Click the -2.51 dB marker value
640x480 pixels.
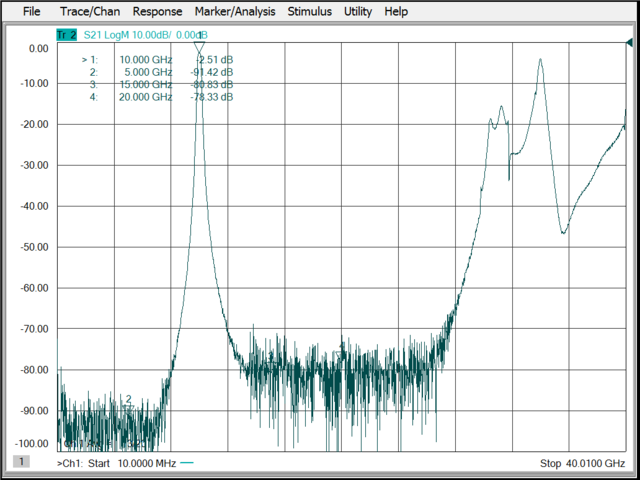pos(215,60)
